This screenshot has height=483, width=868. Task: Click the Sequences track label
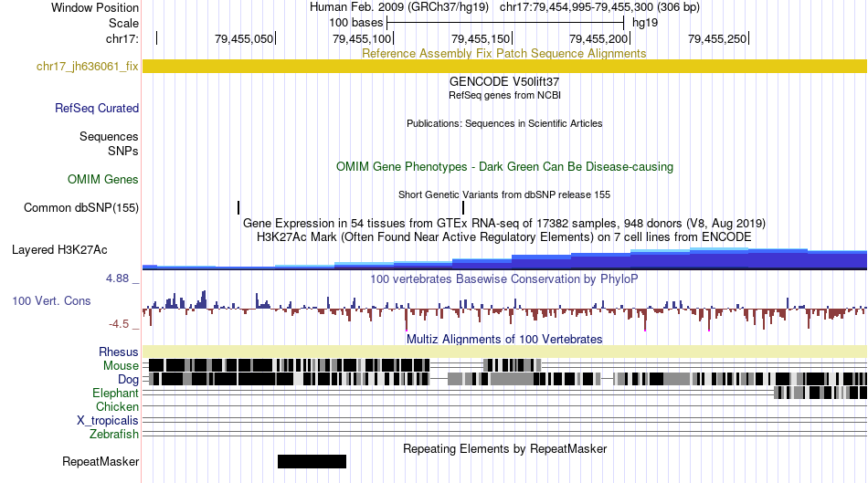109,136
